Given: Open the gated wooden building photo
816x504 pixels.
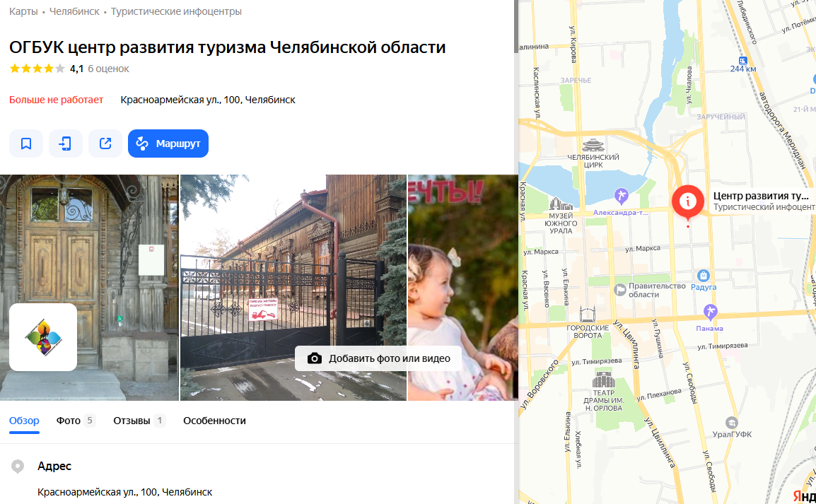Looking at the screenshot, I should 293,288.
